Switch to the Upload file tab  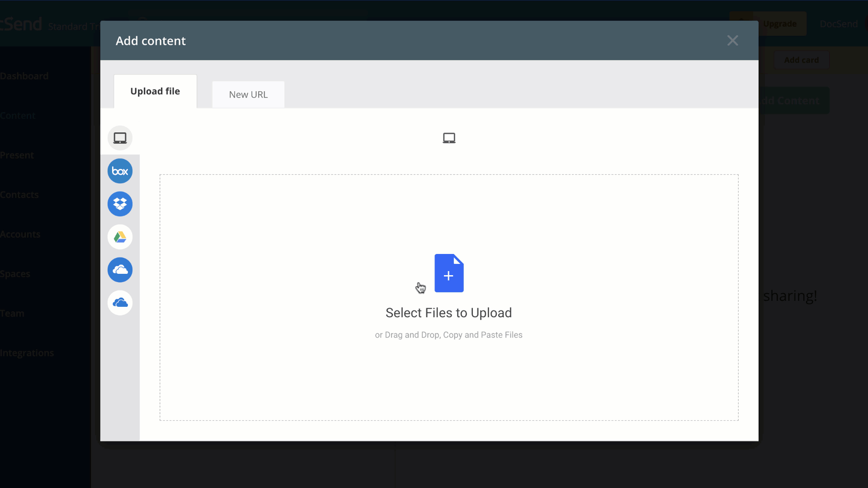[x=155, y=91]
